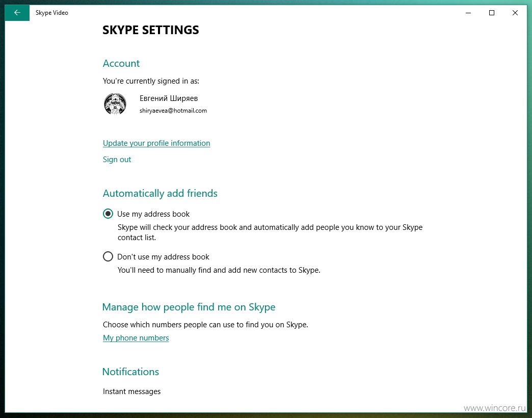Sign out of the Skype account
This screenshot has height=418, width=532.
click(117, 160)
